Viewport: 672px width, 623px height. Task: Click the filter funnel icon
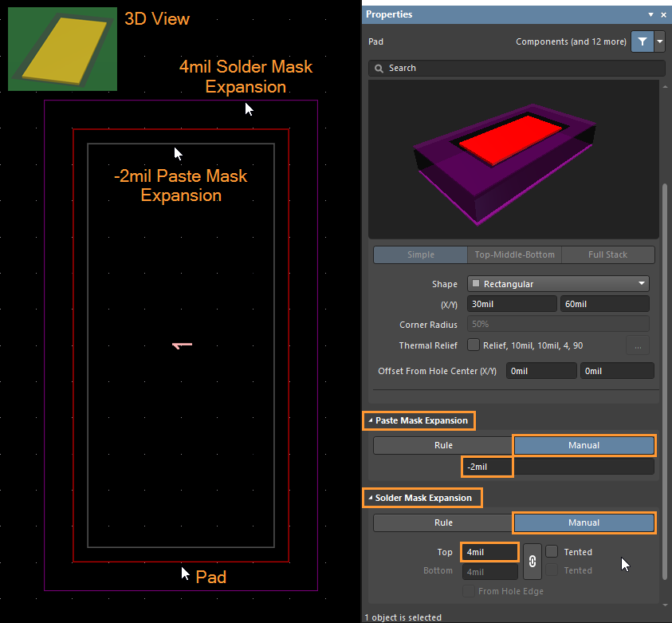tap(642, 41)
